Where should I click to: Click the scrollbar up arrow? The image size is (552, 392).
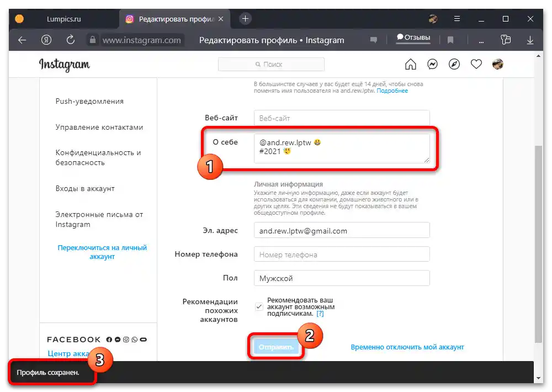coord(538,56)
